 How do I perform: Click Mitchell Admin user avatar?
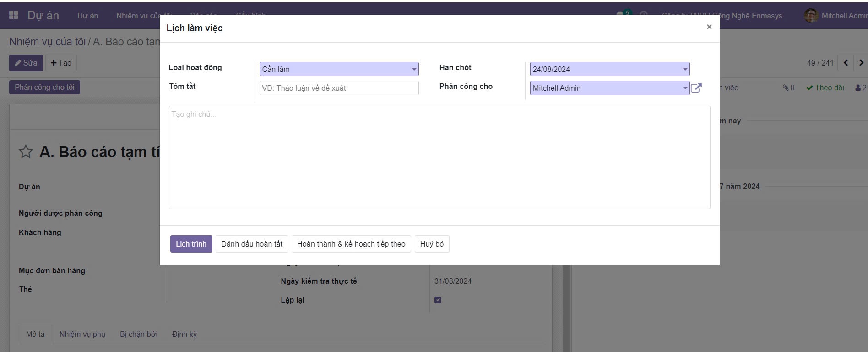[x=811, y=16]
